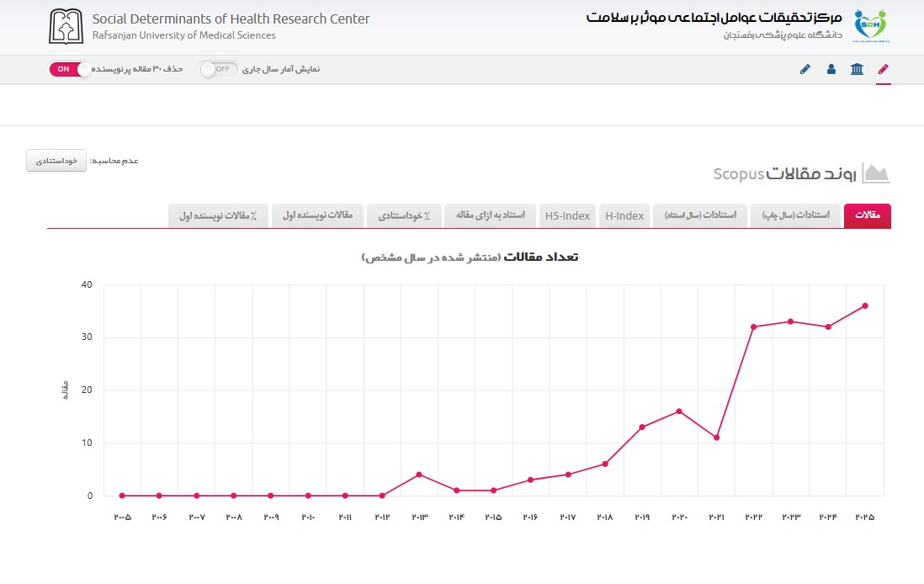Click the خوداستنادی self-citation exclusion button
The width and height of the screenshot is (924, 584).
click(56, 161)
